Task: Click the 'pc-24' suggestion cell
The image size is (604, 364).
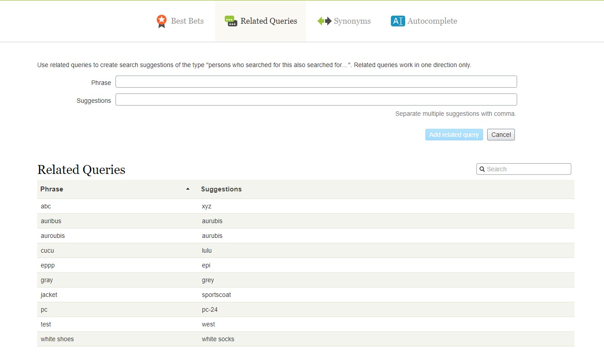Action: (210, 309)
